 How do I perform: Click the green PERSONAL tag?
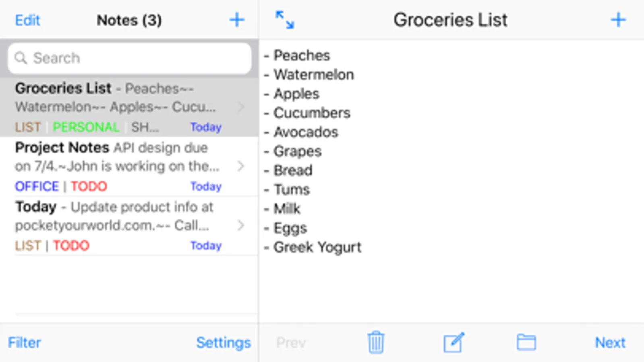point(86,128)
